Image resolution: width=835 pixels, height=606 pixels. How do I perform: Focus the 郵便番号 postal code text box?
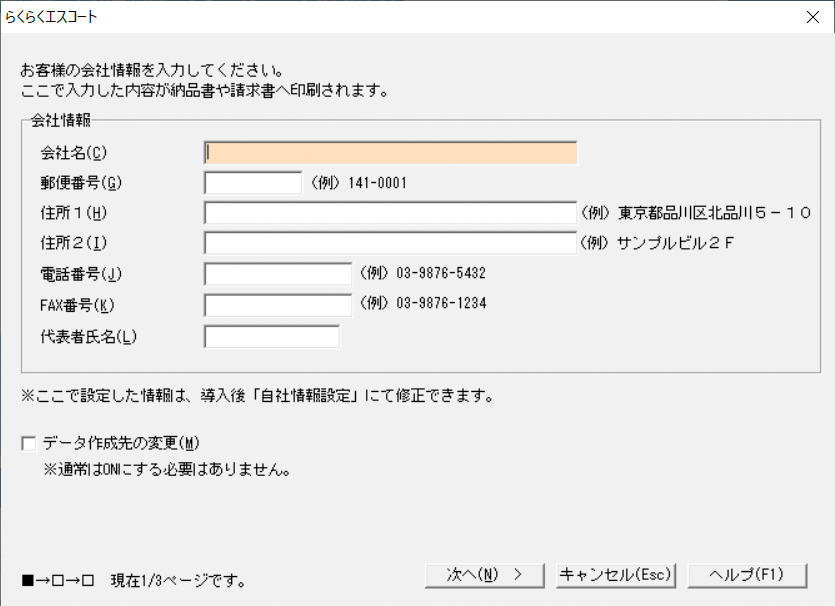[252, 183]
